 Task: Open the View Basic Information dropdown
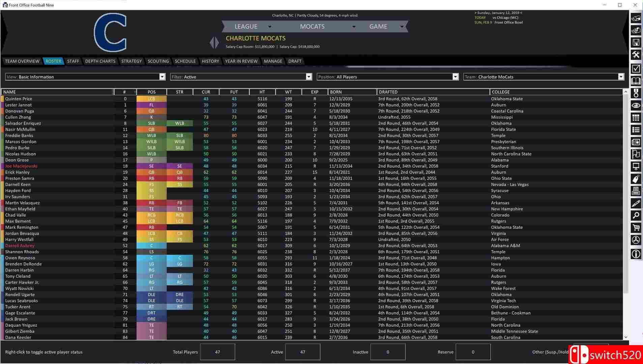click(x=162, y=77)
